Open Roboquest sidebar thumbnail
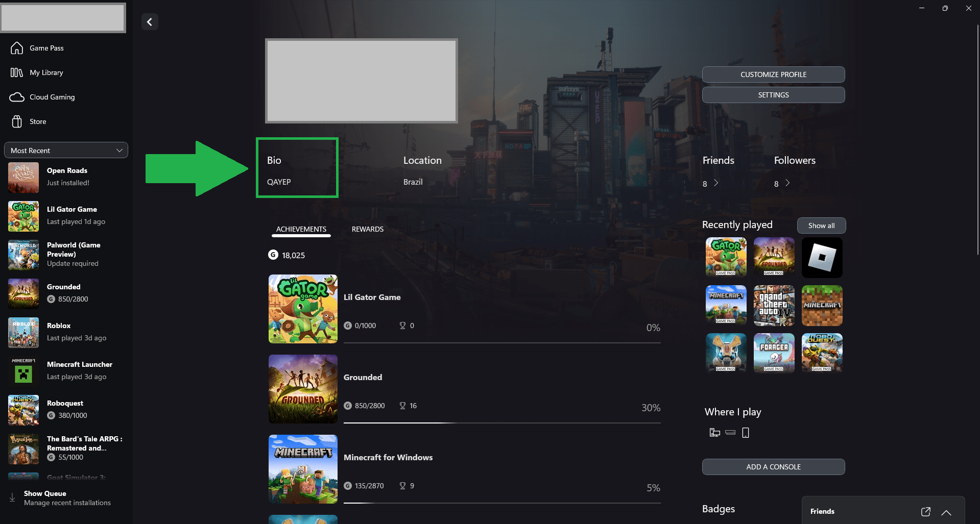Image resolution: width=980 pixels, height=524 pixels. click(23, 410)
